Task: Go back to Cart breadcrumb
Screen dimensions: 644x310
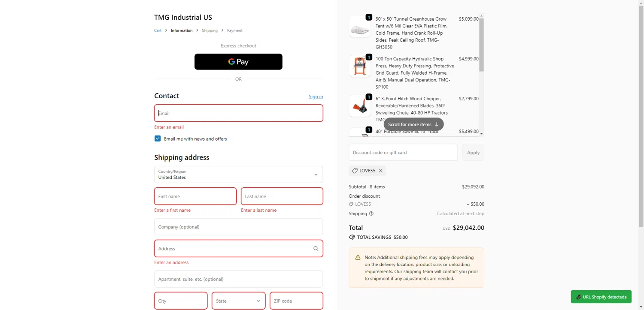Action: pos(158,30)
